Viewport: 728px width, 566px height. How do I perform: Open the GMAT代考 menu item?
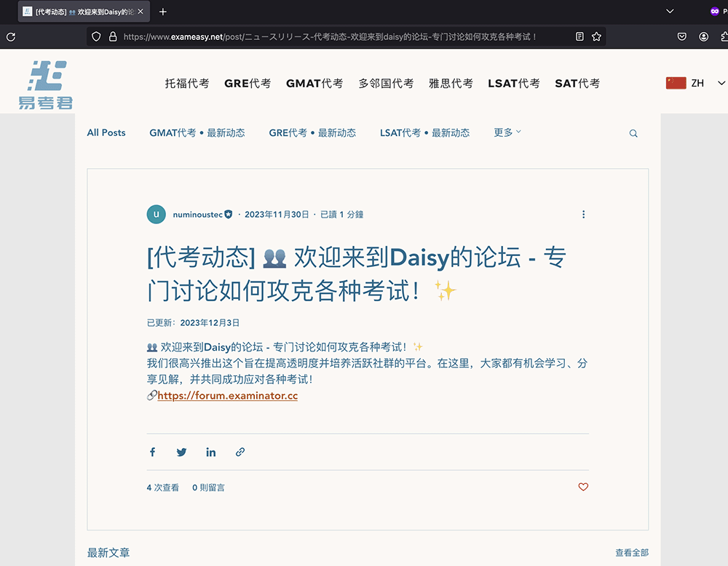pos(314,83)
